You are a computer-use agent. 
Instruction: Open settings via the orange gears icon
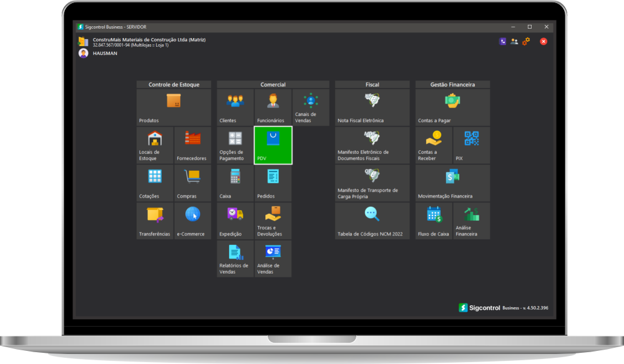[526, 41]
